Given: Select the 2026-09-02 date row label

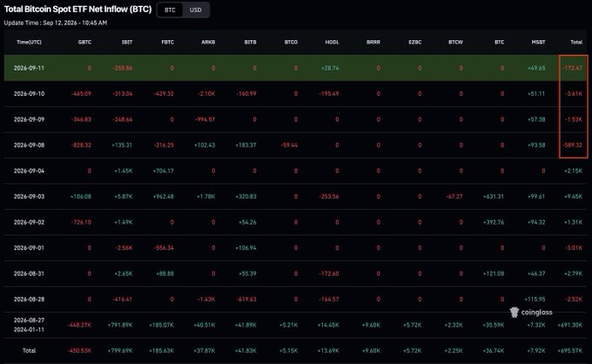Looking at the screenshot, I should pyautogui.click(x=29, y=222).
